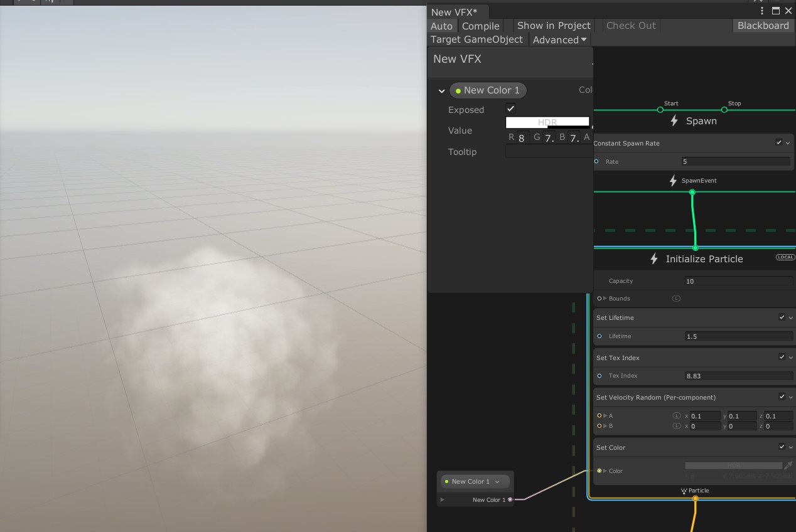The image size is (796, 532).
Task: Click the A row local-space L badge
Action: [x=677, y=416]
